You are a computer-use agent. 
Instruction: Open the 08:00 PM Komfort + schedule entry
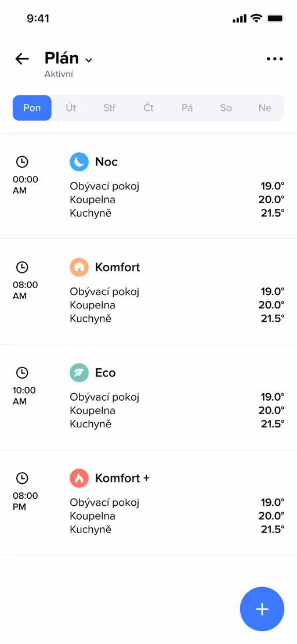click(148, 502)
